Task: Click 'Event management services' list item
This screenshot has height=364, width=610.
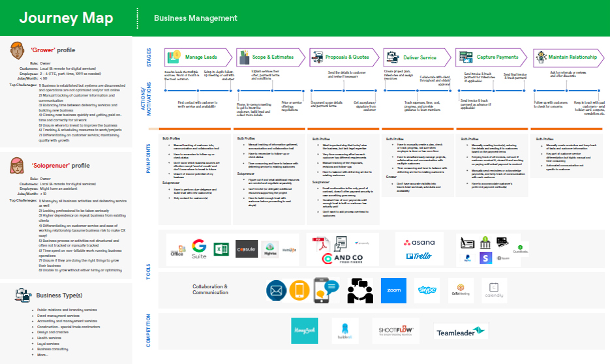Action: pyautogui.click(x=58, y=316)
